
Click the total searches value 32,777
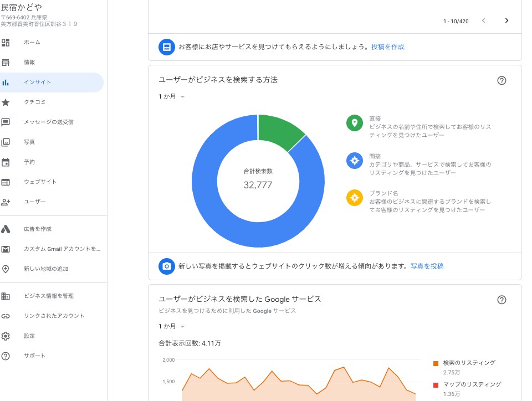(258, 185)
